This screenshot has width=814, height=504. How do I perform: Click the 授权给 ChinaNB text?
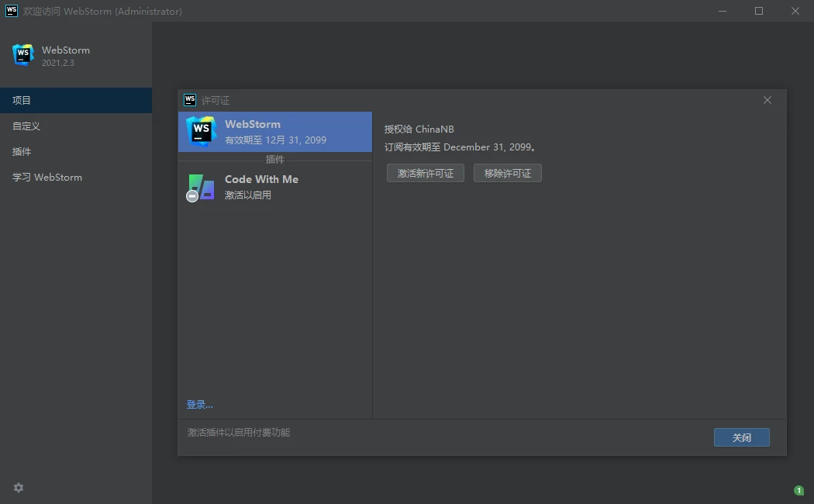click(x=419, y=129)
